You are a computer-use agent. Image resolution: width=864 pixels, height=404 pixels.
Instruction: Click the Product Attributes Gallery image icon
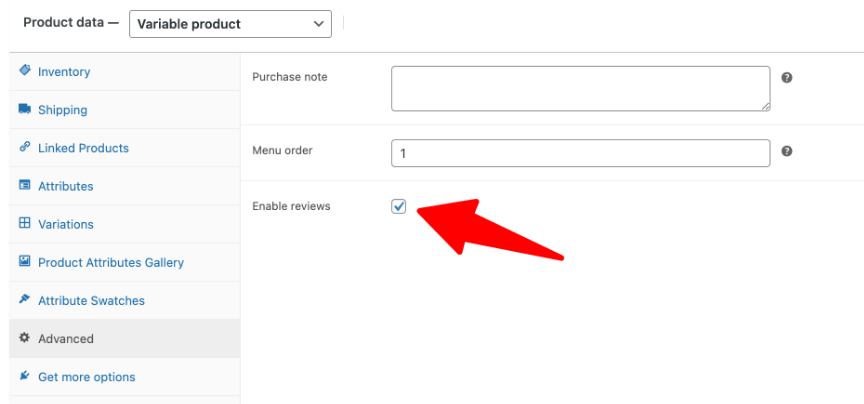point(25,262)
